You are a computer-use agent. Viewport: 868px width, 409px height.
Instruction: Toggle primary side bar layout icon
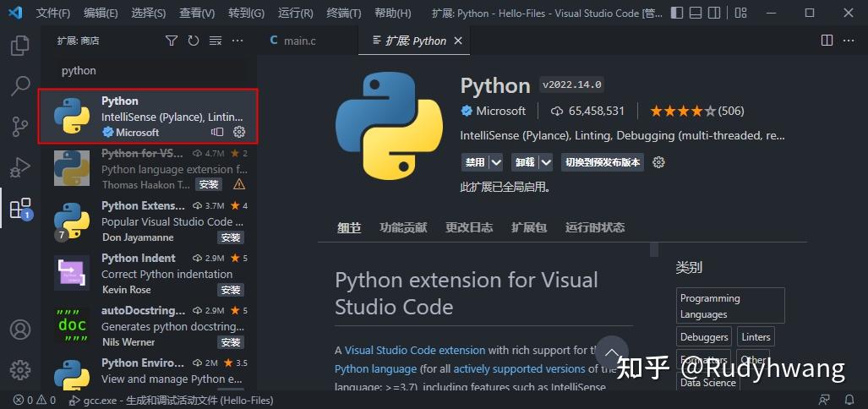(x=676, y=13)
